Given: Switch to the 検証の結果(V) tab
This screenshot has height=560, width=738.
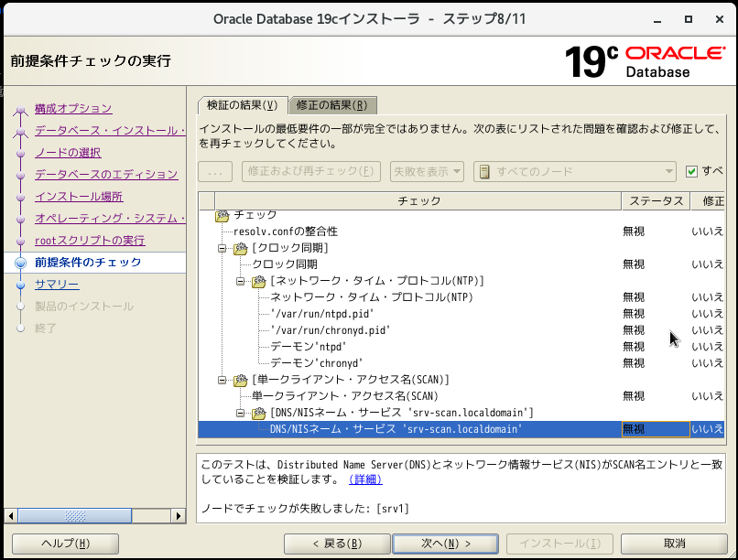Looking at the screenshot, I should (243, 105).
